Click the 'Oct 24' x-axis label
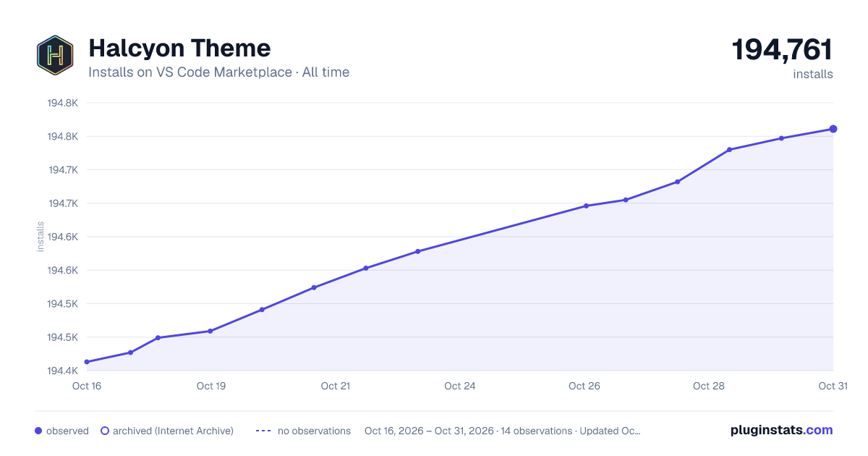The width and height of the screenshot is (868, 456). pyautogui.click(x=460, y=386)
